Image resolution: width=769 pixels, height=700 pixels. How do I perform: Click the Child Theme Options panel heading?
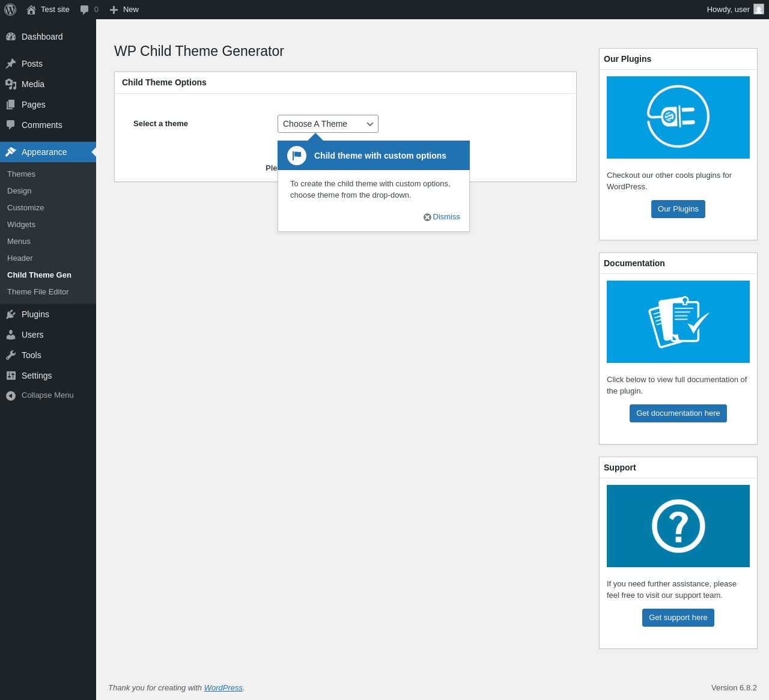click(164, 82)
